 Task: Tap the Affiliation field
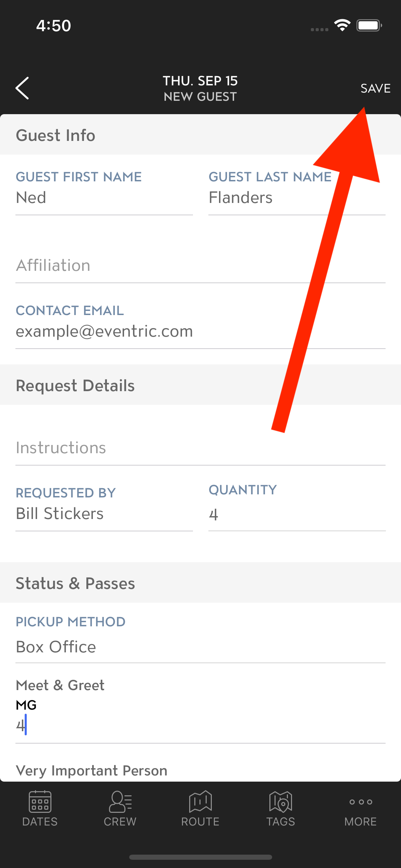click(200, 266)
